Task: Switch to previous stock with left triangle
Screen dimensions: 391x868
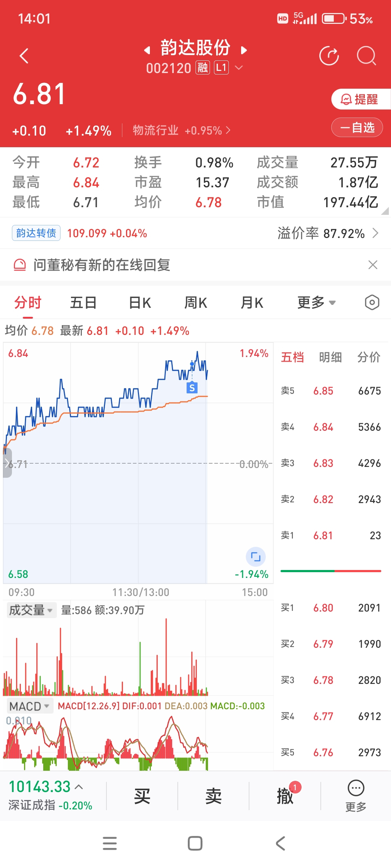Action: click(x=147, y=50)
